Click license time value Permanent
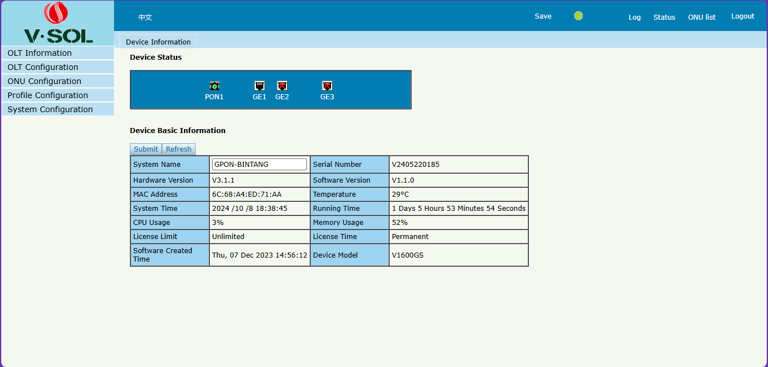 coord(410,236)
